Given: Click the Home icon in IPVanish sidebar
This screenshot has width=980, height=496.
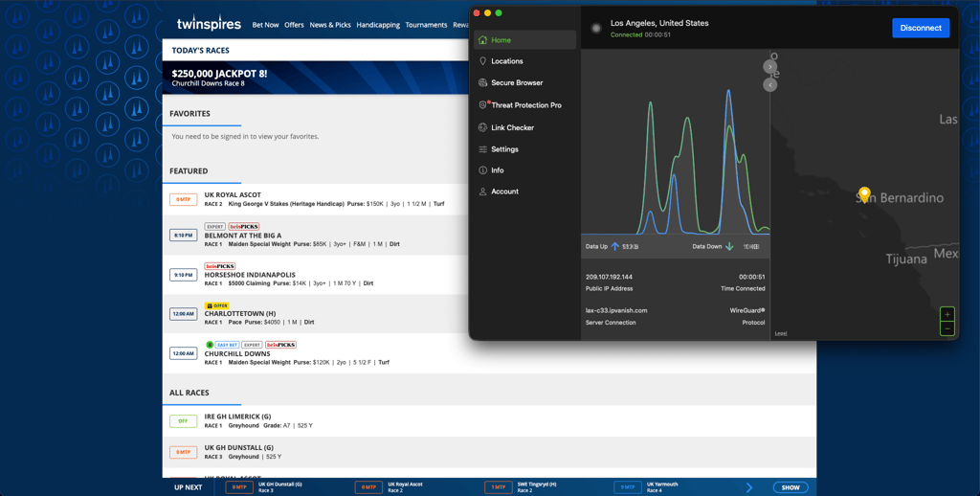Looking at the screenshot, I should [x=482, y=40].
